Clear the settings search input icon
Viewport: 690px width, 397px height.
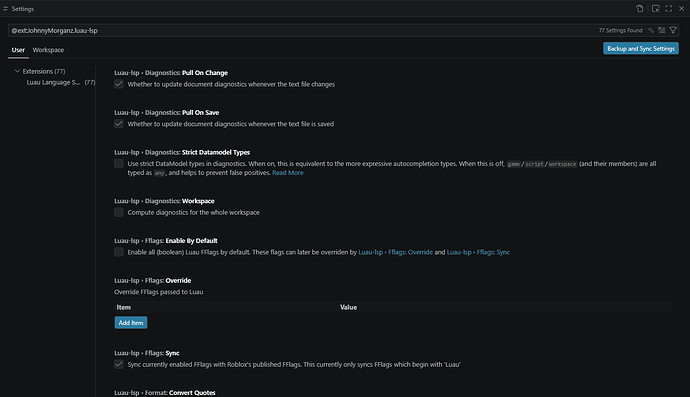pyautogui.click(x=661, y=30)
